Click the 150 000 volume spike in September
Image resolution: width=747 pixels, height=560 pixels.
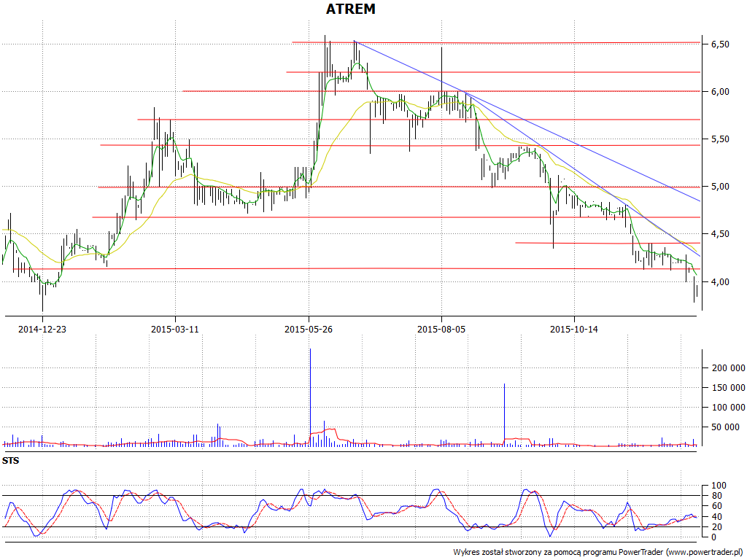point(504,415)
